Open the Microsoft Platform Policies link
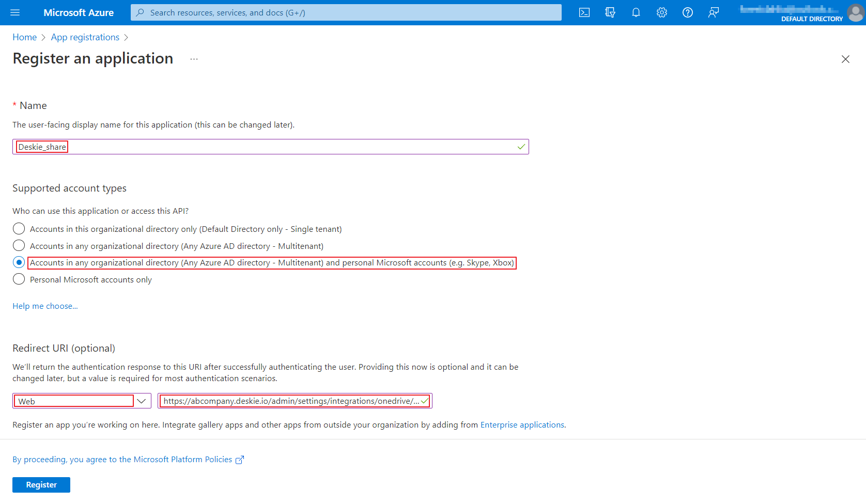Screen dimensions: 866x504 (x=122, y=460)
